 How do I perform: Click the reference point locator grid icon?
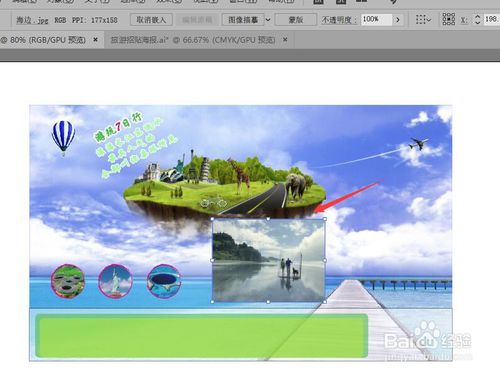tap(449, 19)
